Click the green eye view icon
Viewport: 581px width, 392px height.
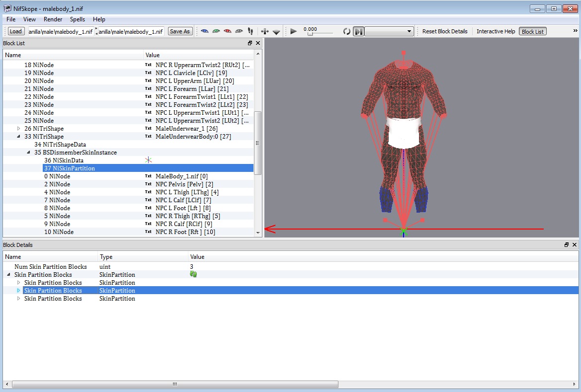(x=216, y=31)
